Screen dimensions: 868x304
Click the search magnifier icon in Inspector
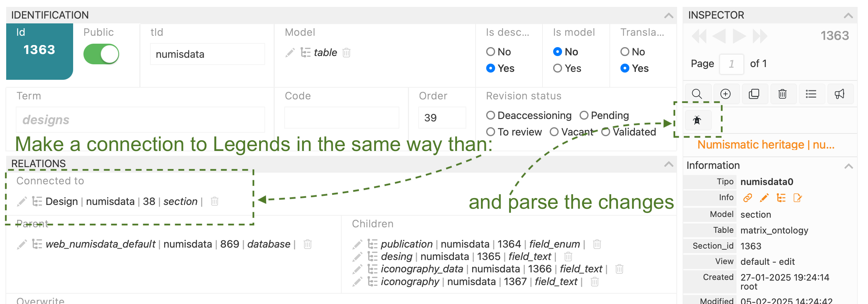click(697, 94)
